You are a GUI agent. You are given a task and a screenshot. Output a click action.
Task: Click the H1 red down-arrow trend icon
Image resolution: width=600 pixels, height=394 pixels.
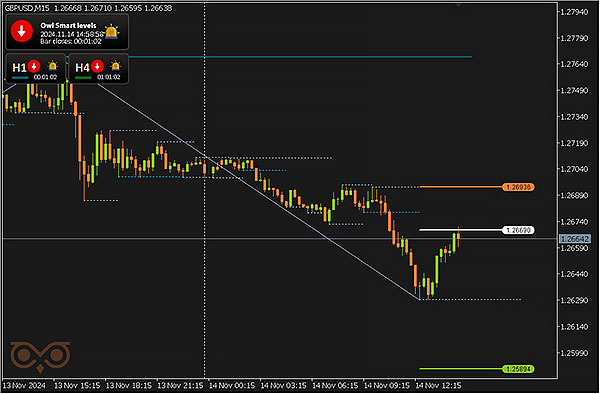pos(34,67)
